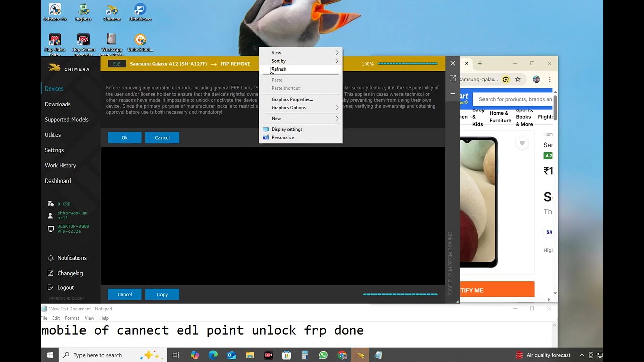Click the Ok button in Chimera
The width and height of the screenshot is (644, 362).
pos(125,138)
